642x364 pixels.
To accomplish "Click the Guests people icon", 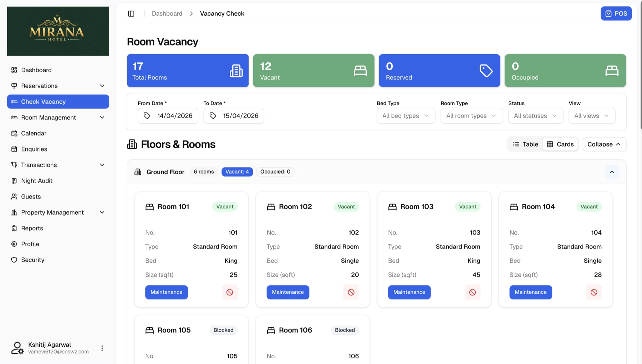I will point(14,196).
